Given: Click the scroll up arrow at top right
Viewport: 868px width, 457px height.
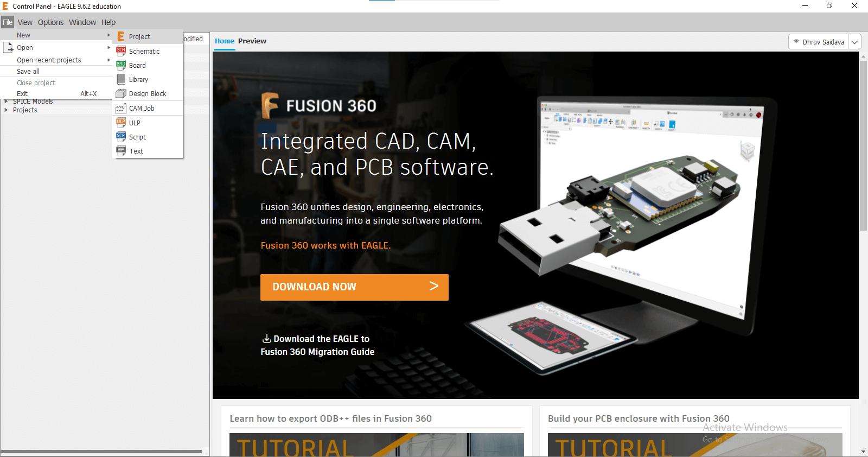Looking at the screenshot, I should (863, 56).
